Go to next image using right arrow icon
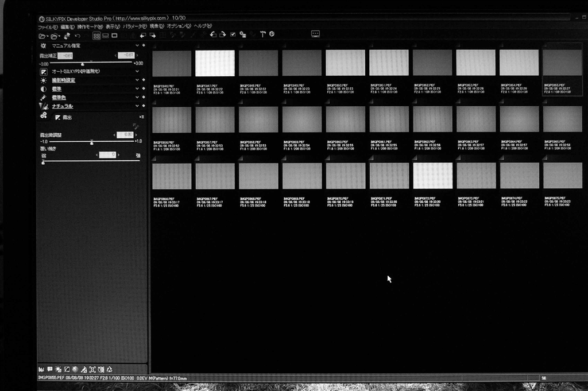 tap(153, 36)
